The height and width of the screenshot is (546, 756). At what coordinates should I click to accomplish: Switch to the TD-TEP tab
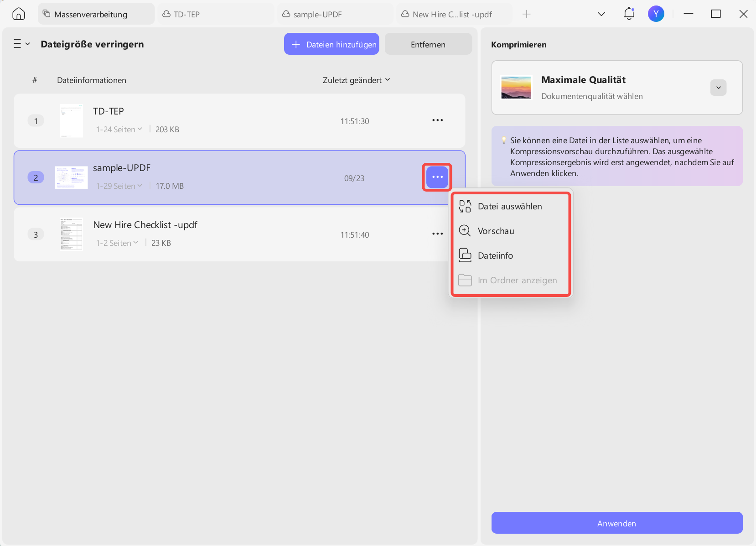(216, 14)
